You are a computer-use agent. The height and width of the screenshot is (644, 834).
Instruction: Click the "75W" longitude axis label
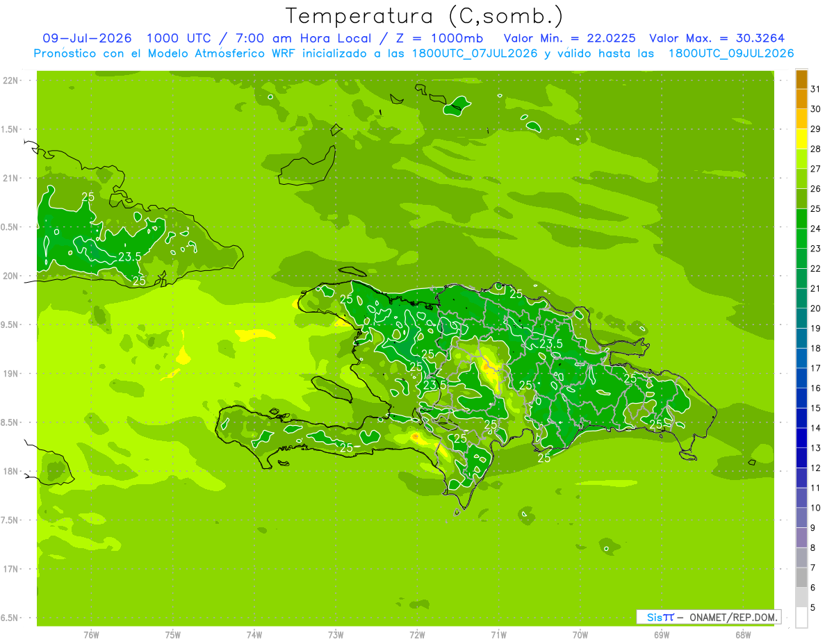(x=172, y=635)
